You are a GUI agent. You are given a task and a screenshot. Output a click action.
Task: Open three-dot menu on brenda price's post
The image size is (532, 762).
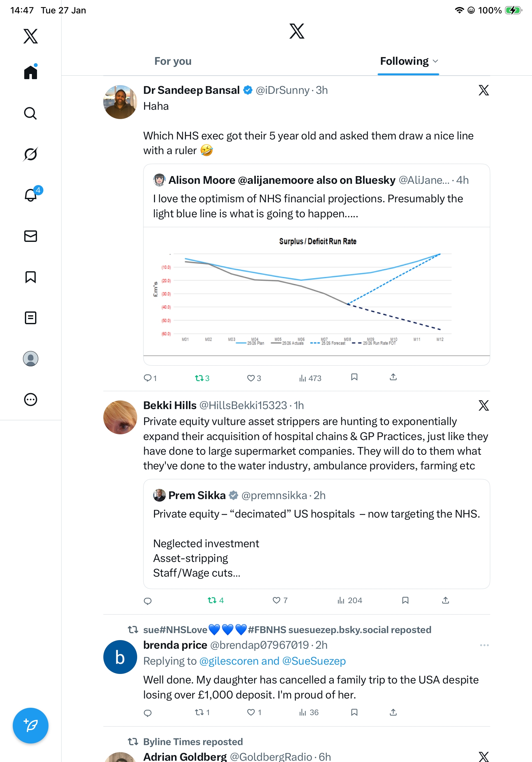484,645
